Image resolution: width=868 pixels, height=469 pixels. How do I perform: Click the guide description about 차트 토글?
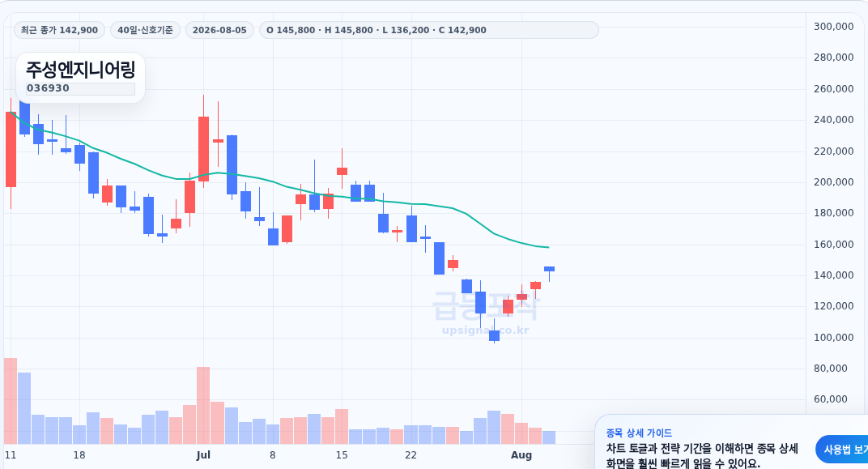702,456
